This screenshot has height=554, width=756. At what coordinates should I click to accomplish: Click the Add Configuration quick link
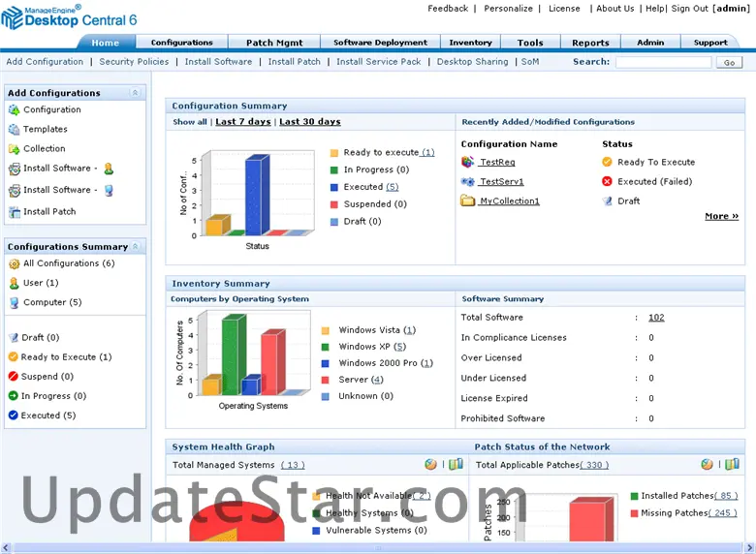[45, 62]
